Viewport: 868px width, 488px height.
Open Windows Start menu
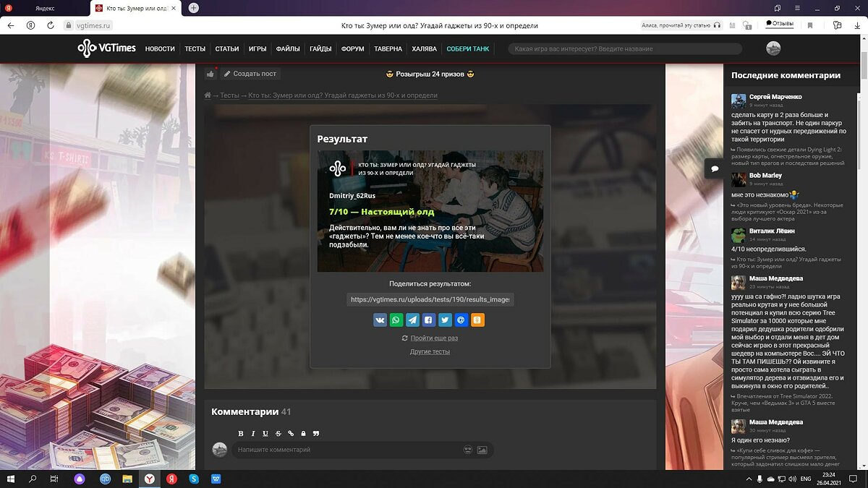pyautogui.click(x=12, y=479)
